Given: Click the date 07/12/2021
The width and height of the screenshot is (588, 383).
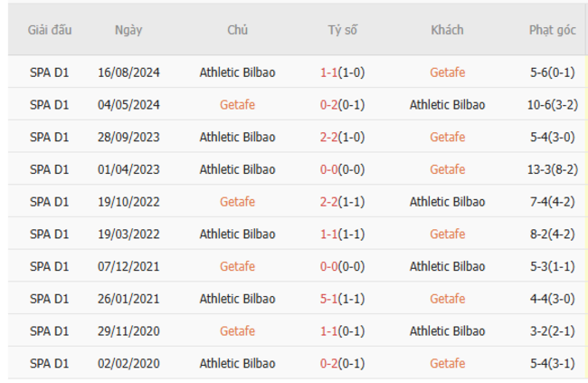Looking at the screenshot, I should (128, 266).
